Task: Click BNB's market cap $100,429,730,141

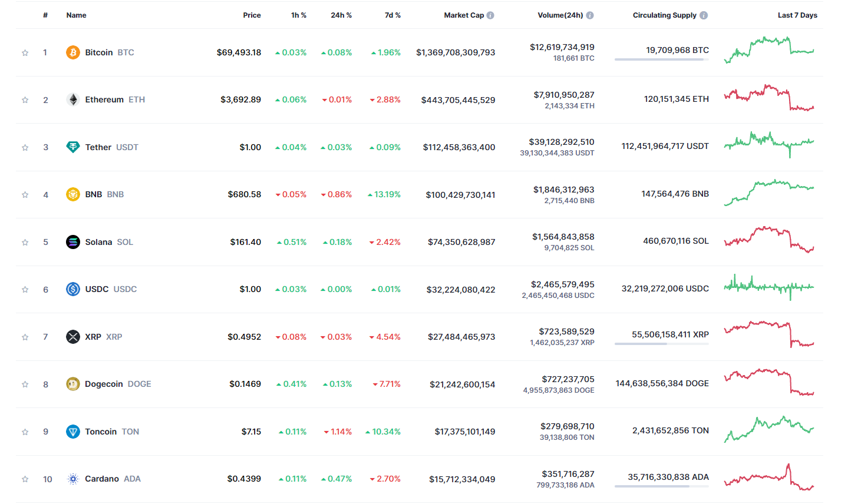Action: (461, 194)
